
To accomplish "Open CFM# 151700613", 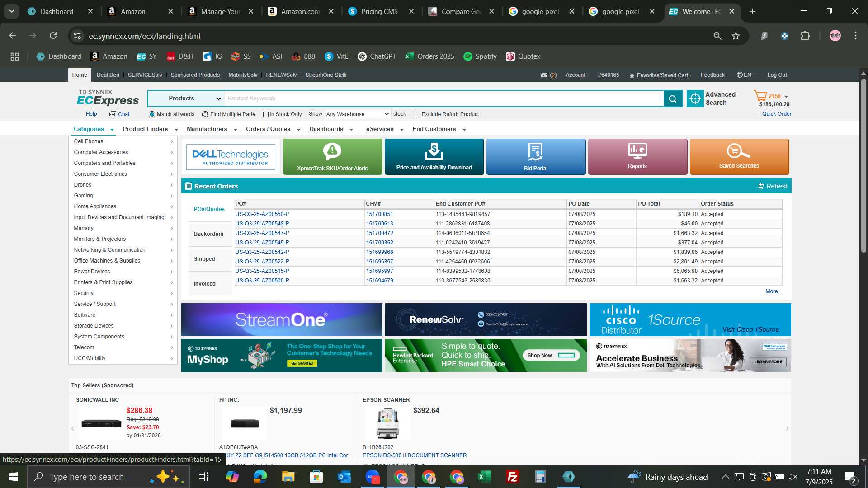I will click(x=380, y=224).
